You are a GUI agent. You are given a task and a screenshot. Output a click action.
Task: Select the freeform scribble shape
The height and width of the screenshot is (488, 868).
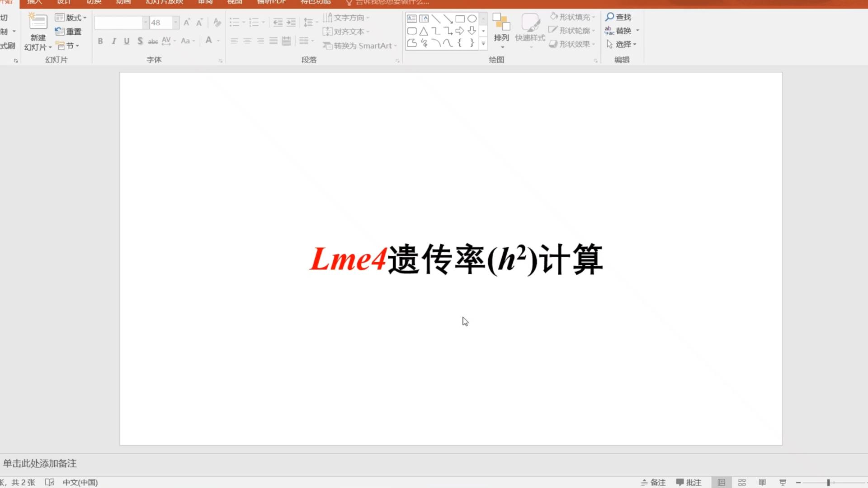pyautogui.click(x=424, y=43)
